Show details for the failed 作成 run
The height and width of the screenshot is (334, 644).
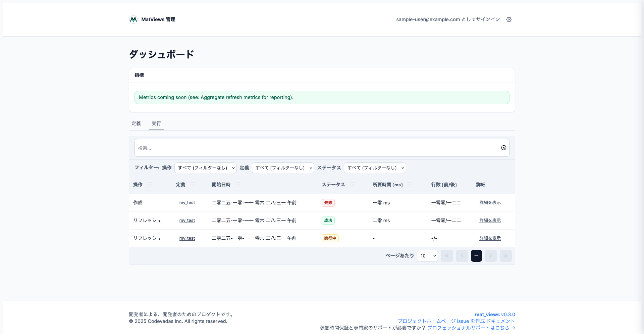(x=490, y=203)
